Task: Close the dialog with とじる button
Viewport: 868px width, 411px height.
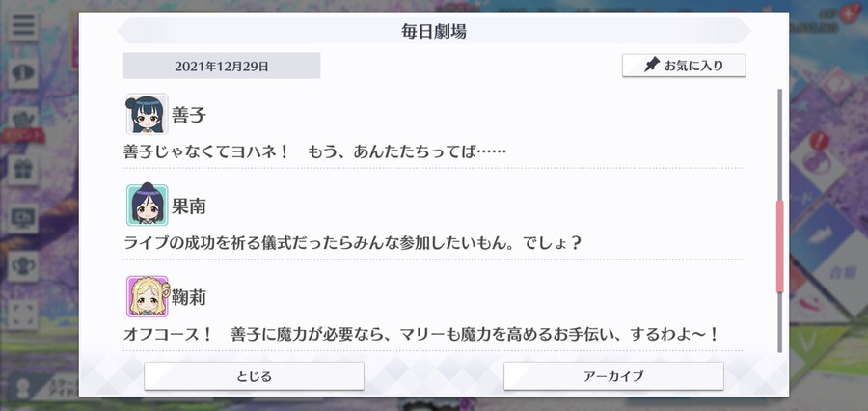Action: tap(254, 376)
